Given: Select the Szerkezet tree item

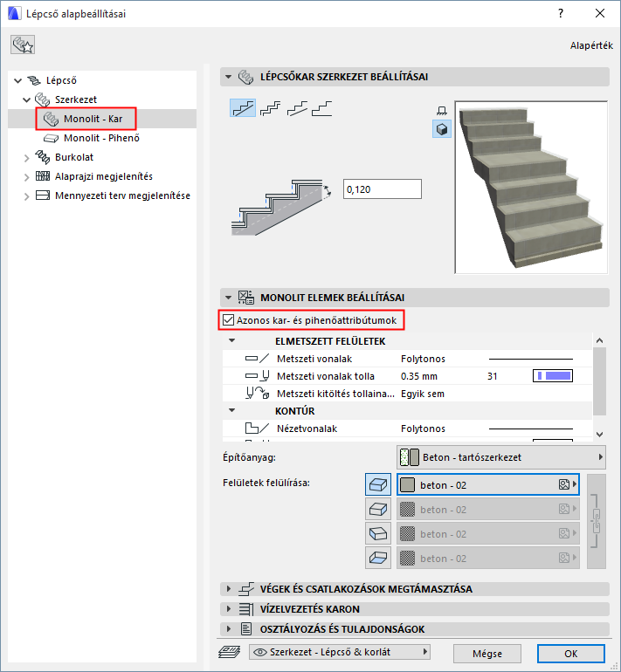Looking at the screenshot, I should 75,99.
